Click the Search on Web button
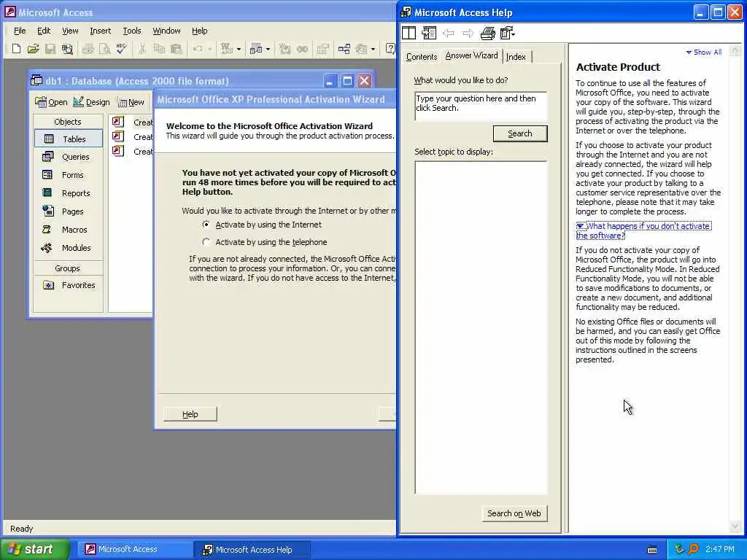The image size is (747, 560). coord(514,513)
